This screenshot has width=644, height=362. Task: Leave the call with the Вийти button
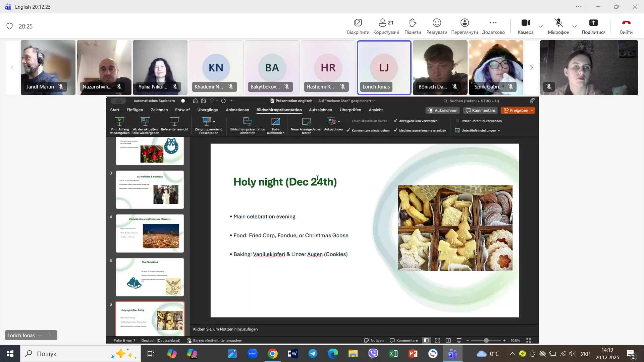click(x=626, y=23)
